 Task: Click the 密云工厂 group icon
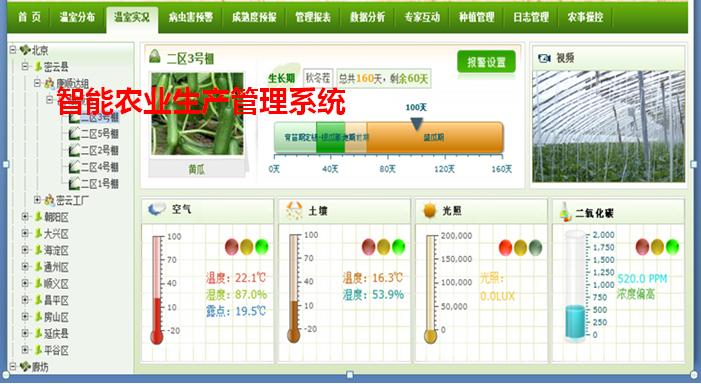click(x=49, y=200)
